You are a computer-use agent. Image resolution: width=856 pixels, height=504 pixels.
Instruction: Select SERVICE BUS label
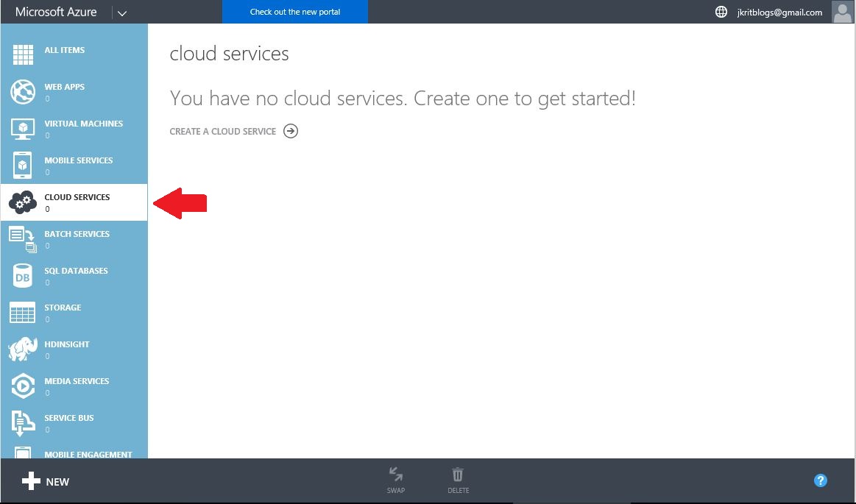point(68,419)
